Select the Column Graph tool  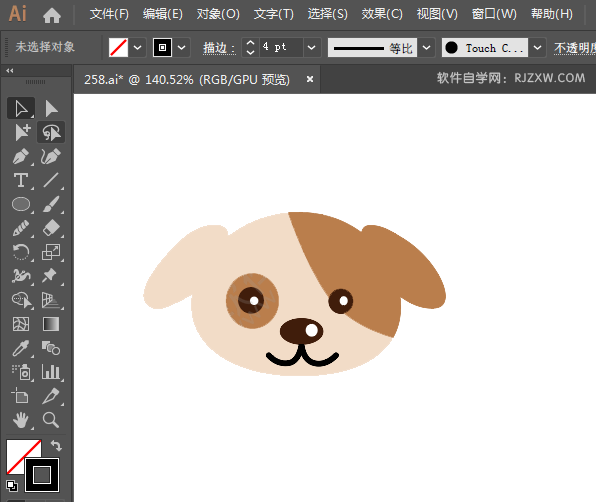(51, 372)
